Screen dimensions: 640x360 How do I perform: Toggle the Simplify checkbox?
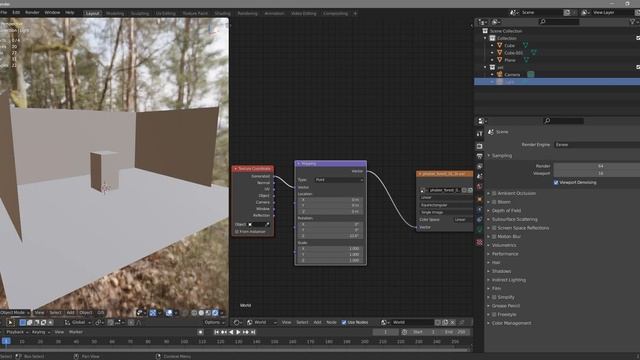pyautogui.click(x=494, y=297)
